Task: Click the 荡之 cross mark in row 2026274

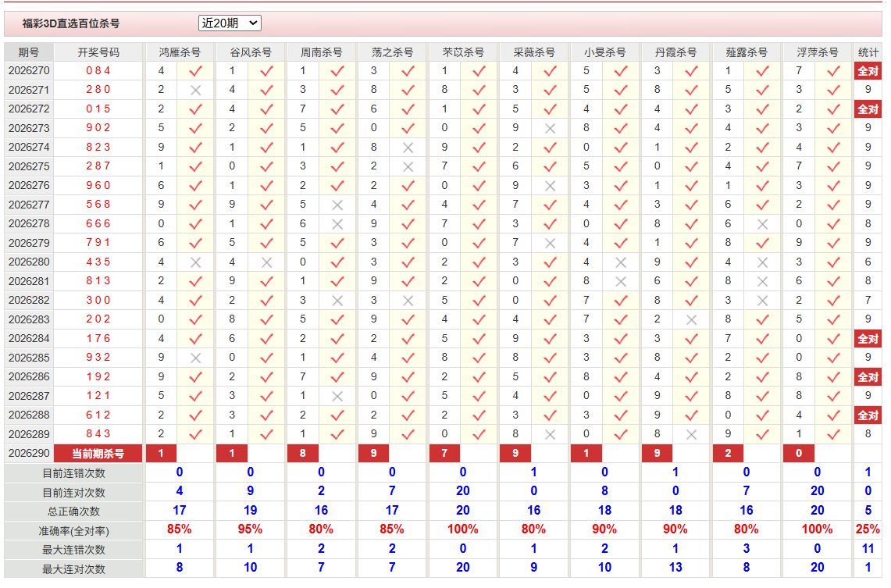Action: (x=408, y=148)
